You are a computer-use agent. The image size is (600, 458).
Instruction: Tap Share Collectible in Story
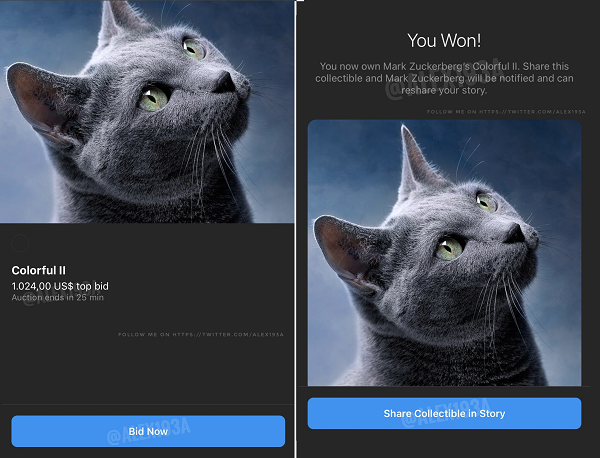tap(444, 413)
